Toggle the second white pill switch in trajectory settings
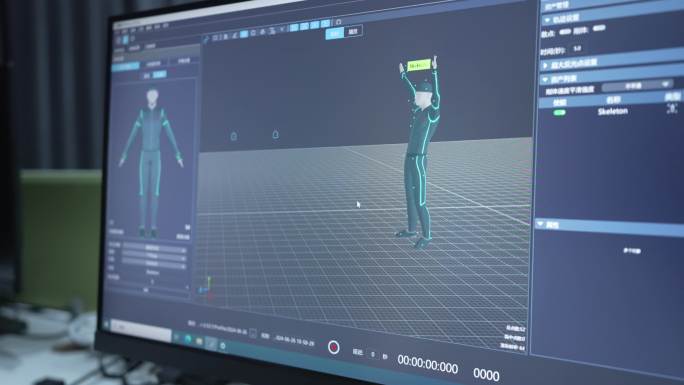The height and width of the screenshot is (385, 684). (599, 28)
